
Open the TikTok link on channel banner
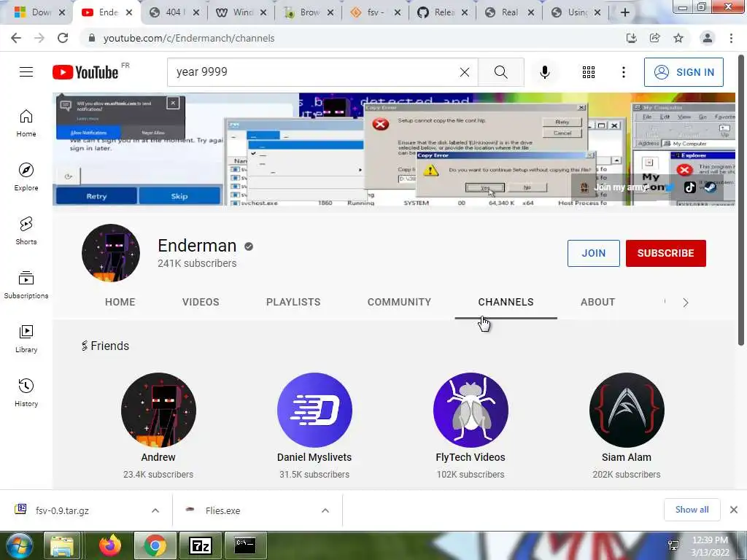tap(690, 187)
